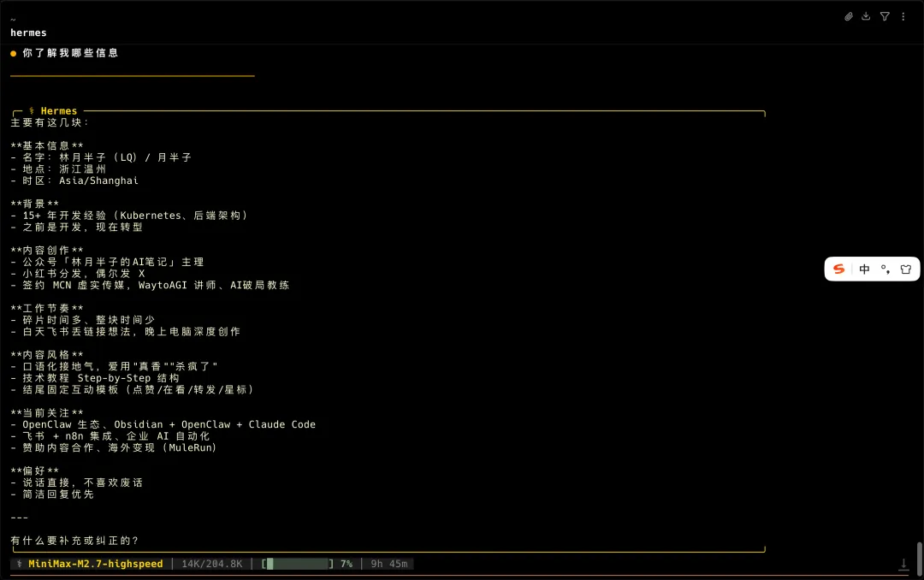924x580 pixels.
Task: Click the line 时区: Asia/Shanghai
Action: [74, 181]
